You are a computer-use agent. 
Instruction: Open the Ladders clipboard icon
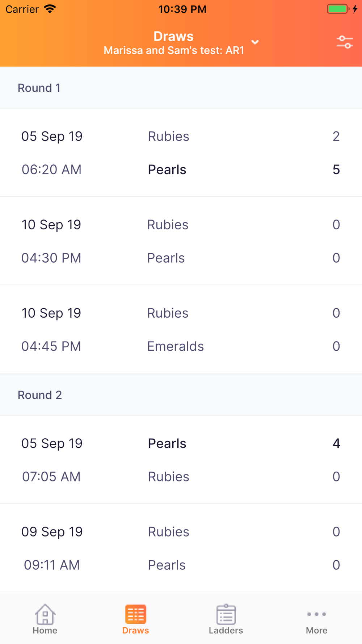(x=226, y=614)
